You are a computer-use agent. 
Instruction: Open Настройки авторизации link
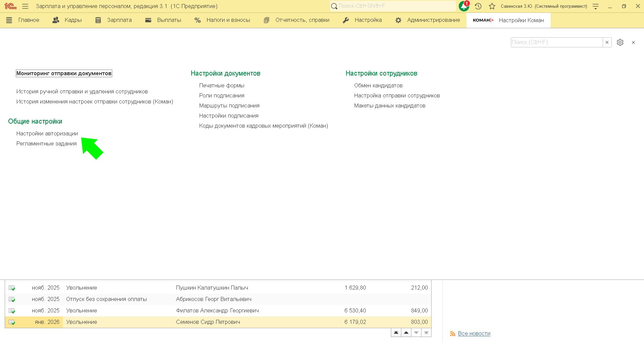click(x=47, y=133)
